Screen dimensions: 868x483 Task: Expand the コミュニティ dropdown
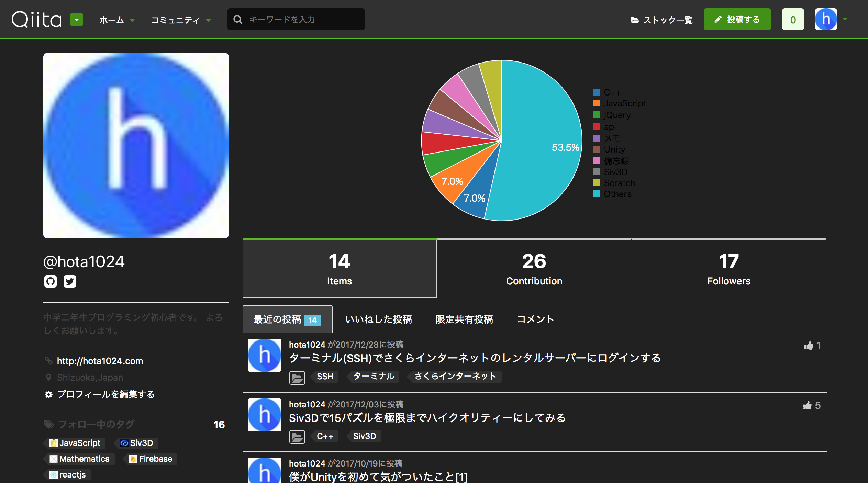coord(181,20)
